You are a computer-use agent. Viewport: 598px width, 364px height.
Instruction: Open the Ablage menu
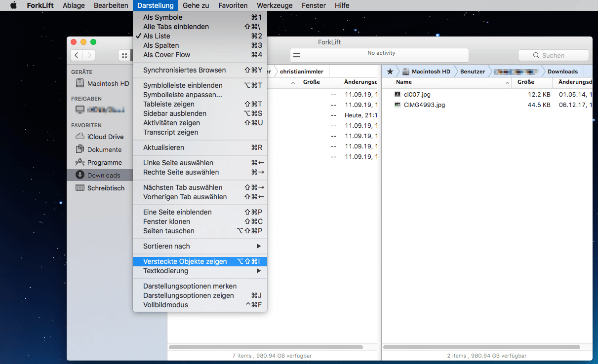pos(74,5)
